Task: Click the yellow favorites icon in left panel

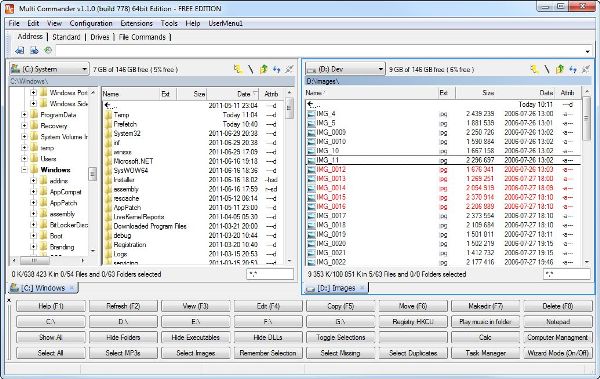Action: [x=238, y=69]
